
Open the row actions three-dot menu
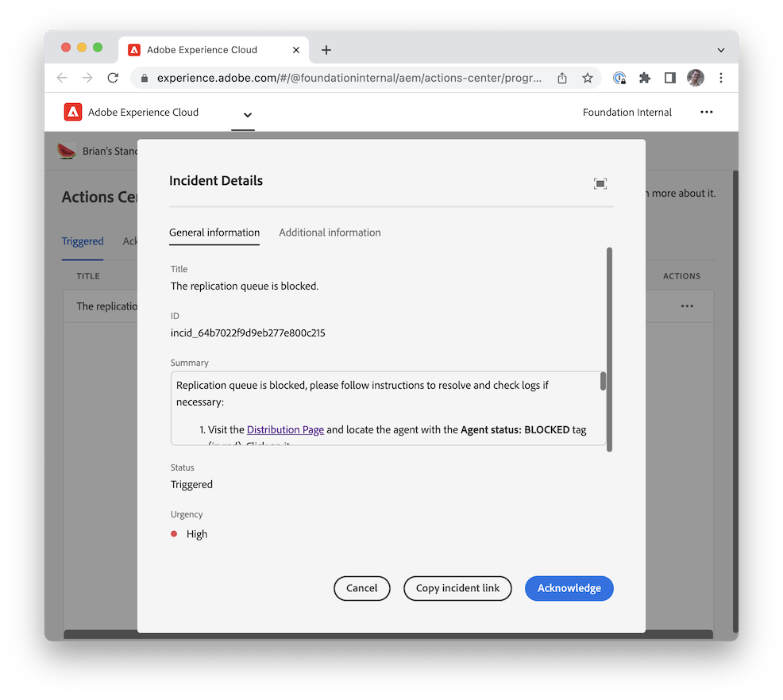pyautogui.click(x=687, y=306)
